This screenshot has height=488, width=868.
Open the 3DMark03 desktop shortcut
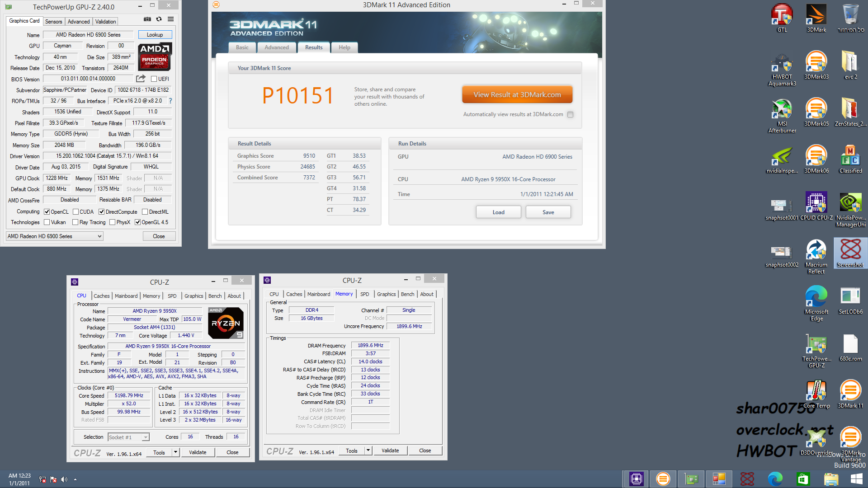click(816, 65)
